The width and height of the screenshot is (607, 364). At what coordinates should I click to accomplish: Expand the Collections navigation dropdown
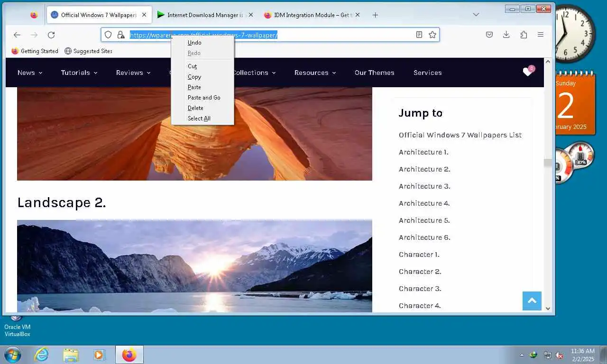[254, 73]
